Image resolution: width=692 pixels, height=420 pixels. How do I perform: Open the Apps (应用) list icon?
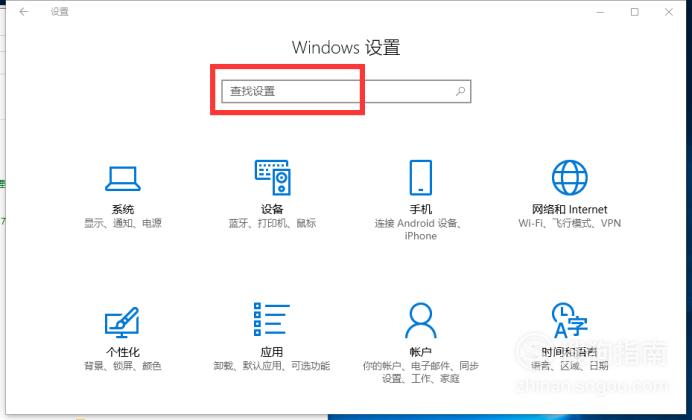[x=271, y=319]
